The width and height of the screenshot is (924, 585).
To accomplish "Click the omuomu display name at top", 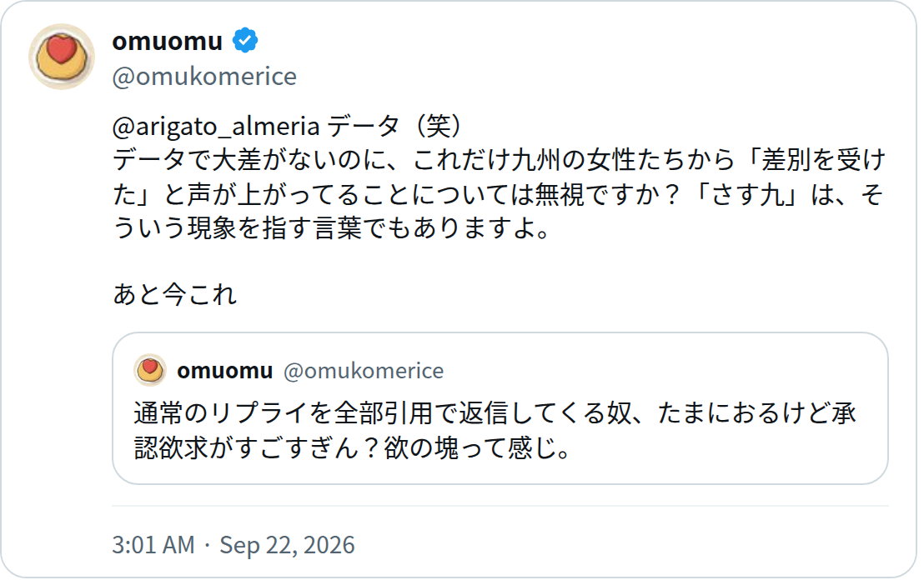I will (168, 41).
